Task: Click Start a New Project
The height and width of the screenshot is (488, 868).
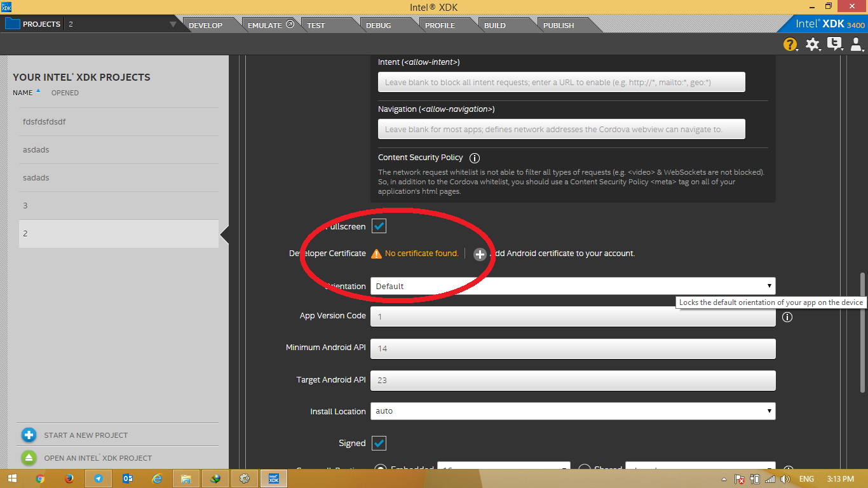Action: coord(86,435)
